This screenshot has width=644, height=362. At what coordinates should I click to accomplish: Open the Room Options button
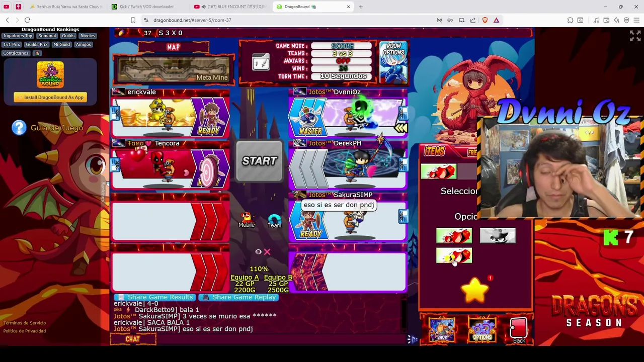click(393, 62)
